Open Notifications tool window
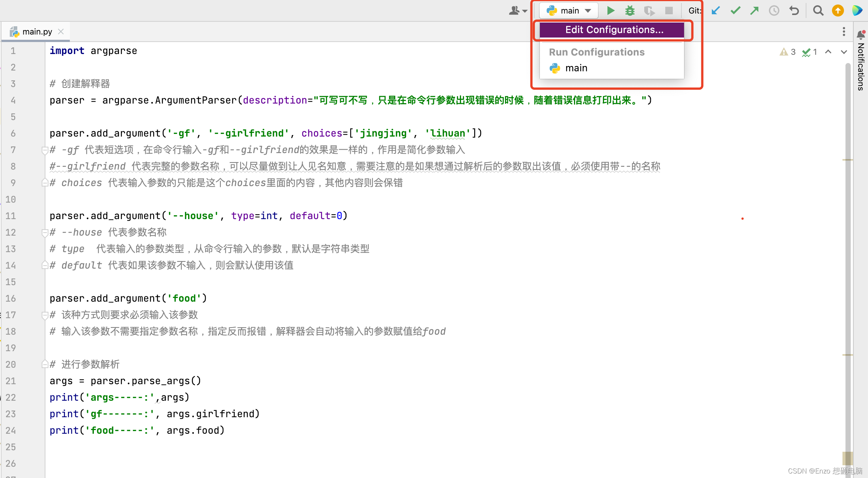Image resolution: width=868 pixels, height=478 pixels. [x=861, y=64]
